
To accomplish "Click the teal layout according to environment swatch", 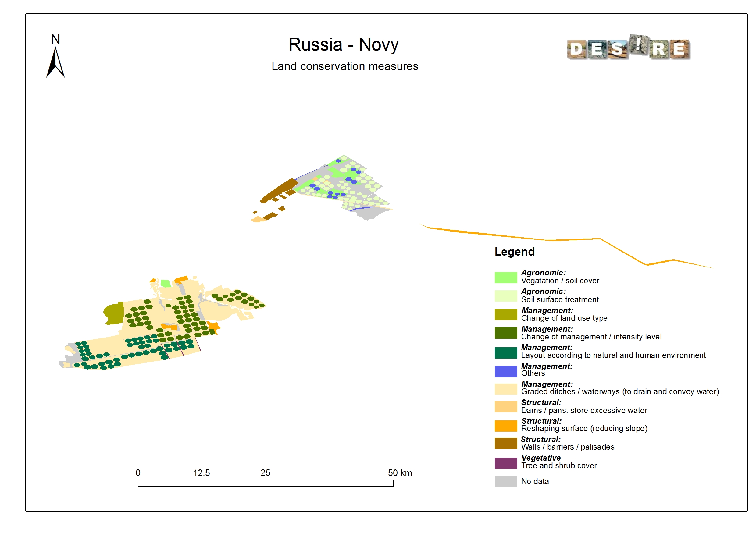I will [505, 352].
